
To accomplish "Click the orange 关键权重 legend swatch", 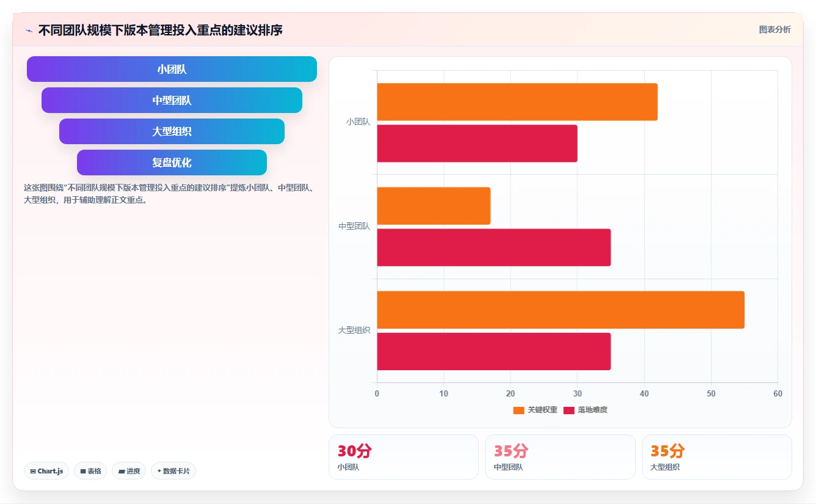I will tap(519, 410).
